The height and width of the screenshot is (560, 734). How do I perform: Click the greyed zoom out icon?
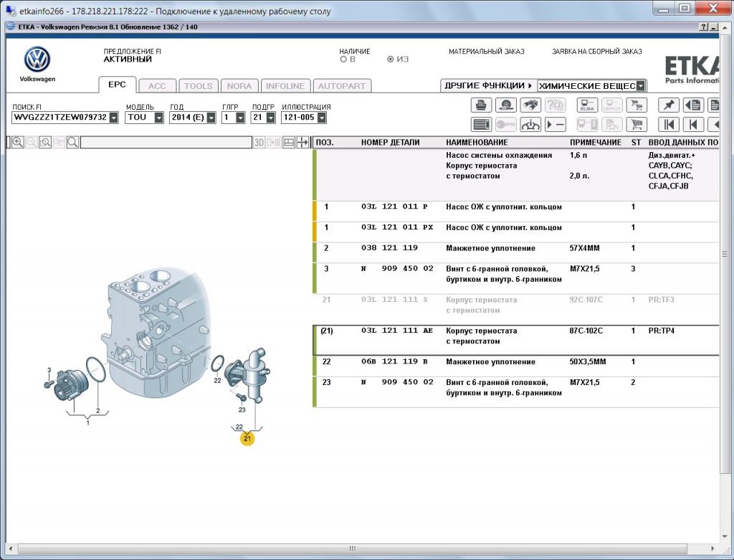pyautogui.click(x=32, y=143)
